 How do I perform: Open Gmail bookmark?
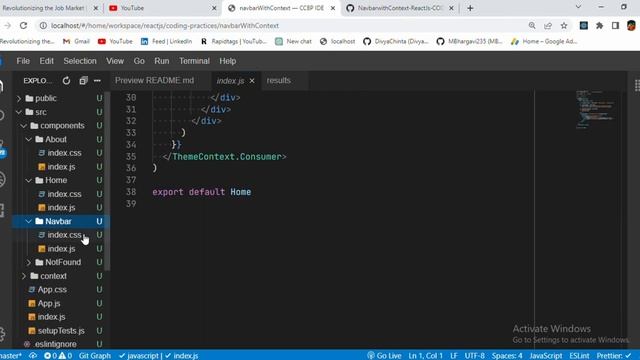point(76,41)
